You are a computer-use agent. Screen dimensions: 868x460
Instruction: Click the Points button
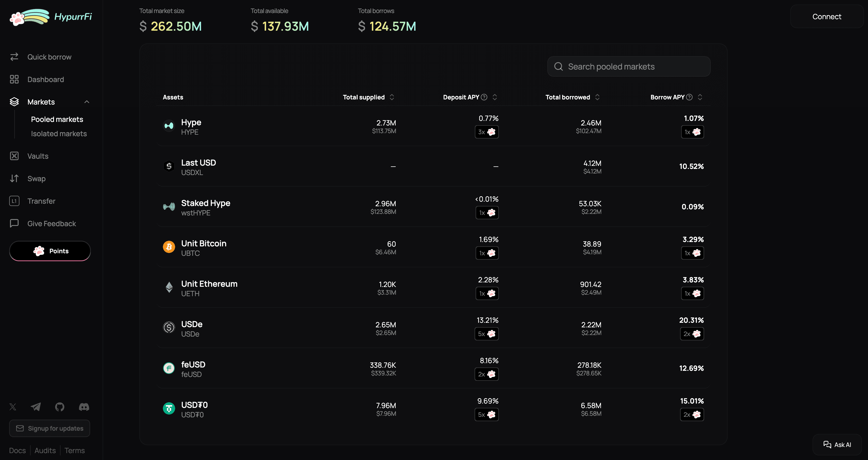click(x=50, y=251)
